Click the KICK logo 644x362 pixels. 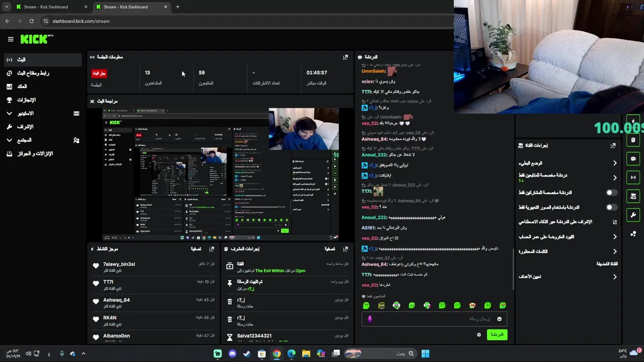(37, 39)
